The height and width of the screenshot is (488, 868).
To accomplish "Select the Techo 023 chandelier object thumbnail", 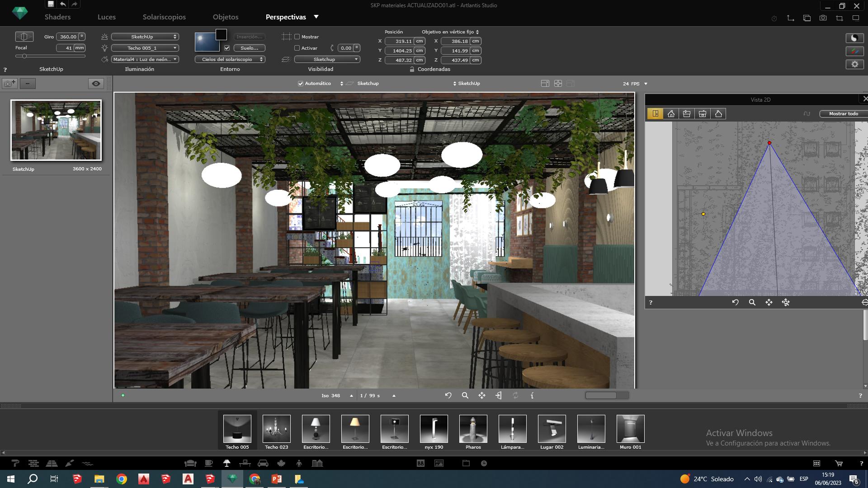I will click(x=276, y=429).
